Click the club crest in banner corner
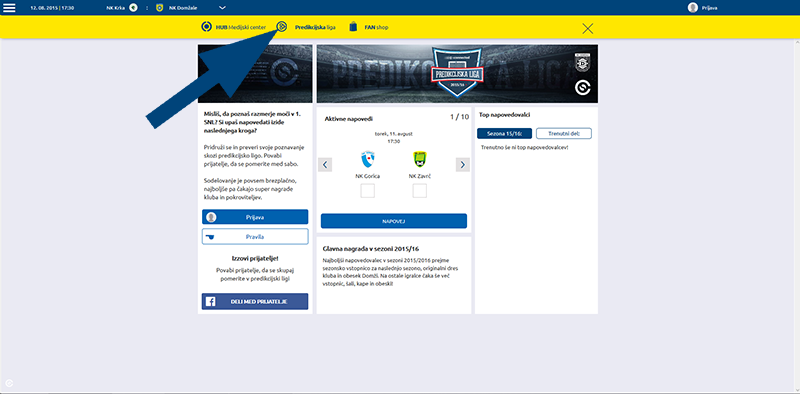Screen dimensions: 800x394 [583, 62]
